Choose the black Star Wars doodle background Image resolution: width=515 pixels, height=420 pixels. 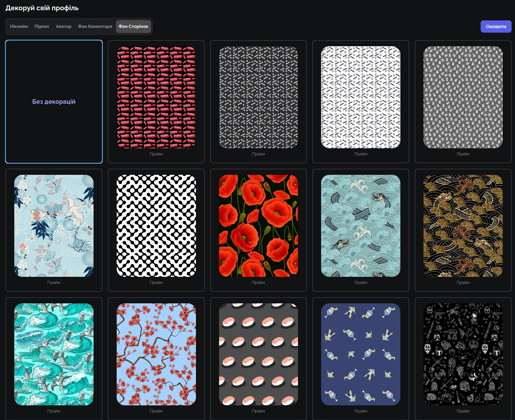(x=463, y=354)
